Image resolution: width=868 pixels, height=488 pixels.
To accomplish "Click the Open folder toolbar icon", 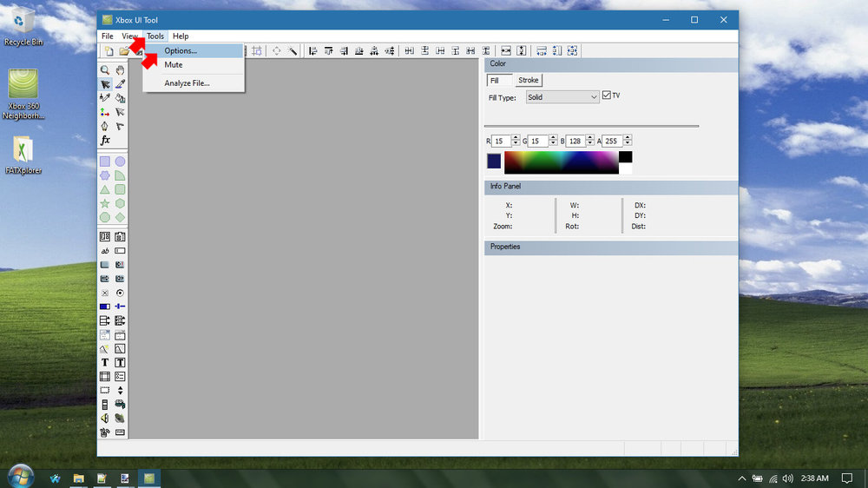I will click(124, 51).
